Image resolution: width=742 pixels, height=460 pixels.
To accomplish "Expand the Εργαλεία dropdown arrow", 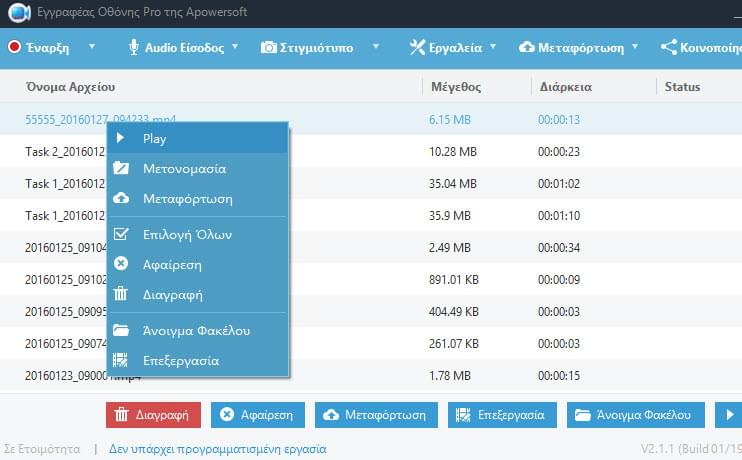I will click(493, 46).
